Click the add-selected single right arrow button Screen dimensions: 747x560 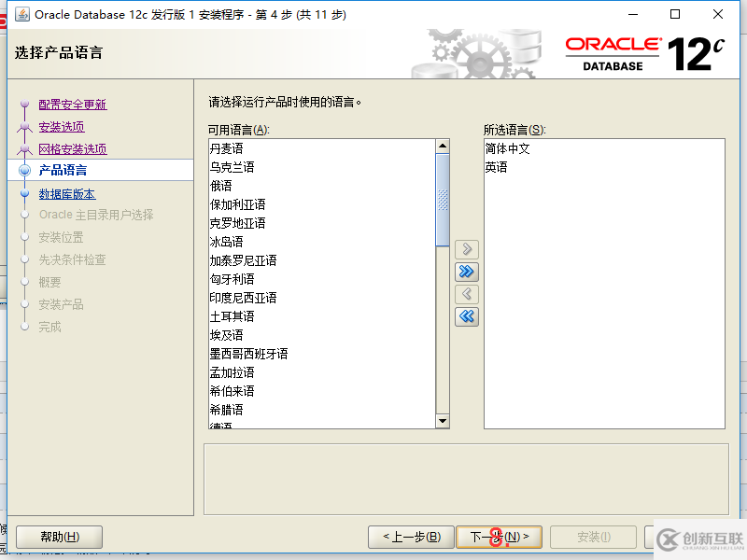tap(466, 249)
